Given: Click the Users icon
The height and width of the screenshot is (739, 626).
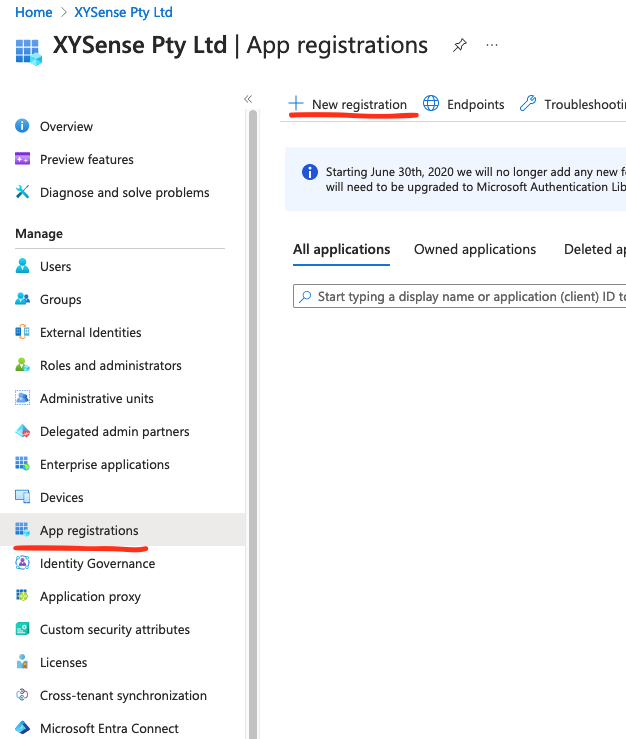Looking at the screenshot, I should tap(22, 266).
